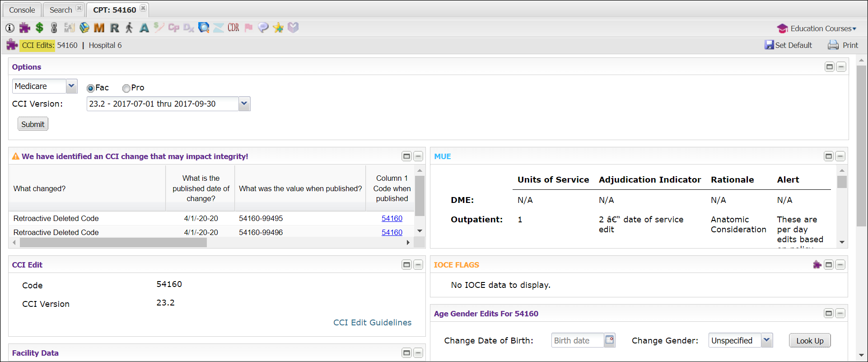The height and width of the screenshot is (362, 868).
Task: Click the magnifying glass search icon
Action: (204, 28)
